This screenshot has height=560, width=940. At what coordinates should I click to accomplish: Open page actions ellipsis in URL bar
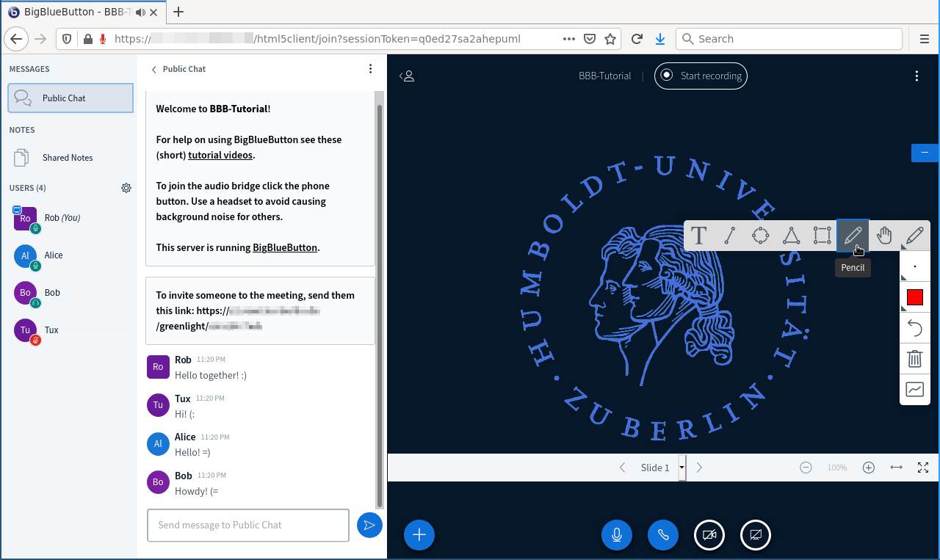(569, 39)
